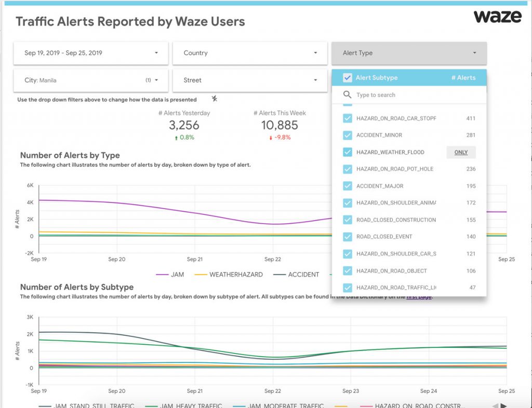Image resolution: width=532 pixels, height=408 pixels.
Task: Expand the Country filter dropdown
Action: point(250,53)
